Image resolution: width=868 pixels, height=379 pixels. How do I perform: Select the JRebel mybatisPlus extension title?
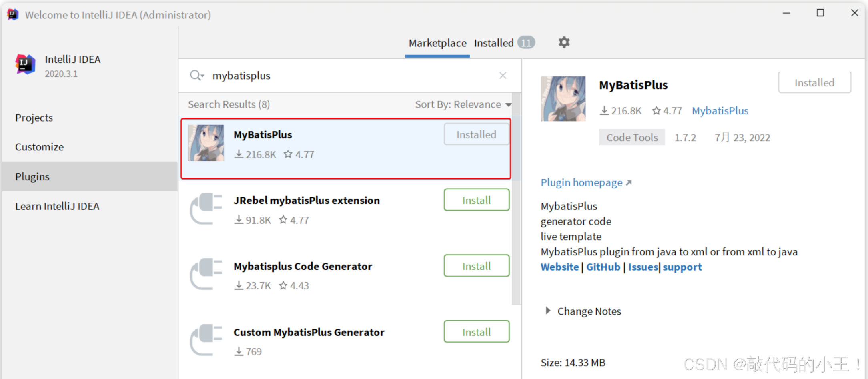[307, 200]
